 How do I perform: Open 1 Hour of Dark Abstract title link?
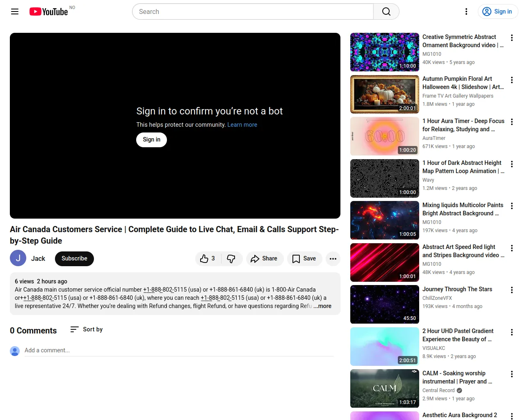click(x=463, y=167)
